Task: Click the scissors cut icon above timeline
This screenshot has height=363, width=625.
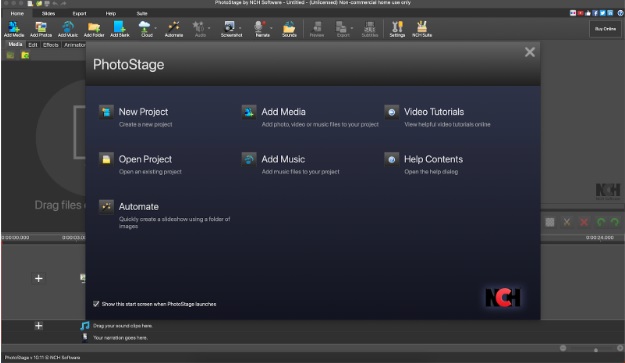Action: (566, 222)
